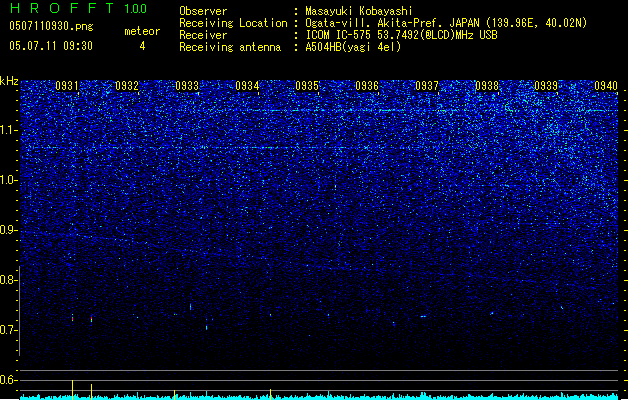
Task: Click the HROFFT 1.0.0 title text
Action: (79, 8)
